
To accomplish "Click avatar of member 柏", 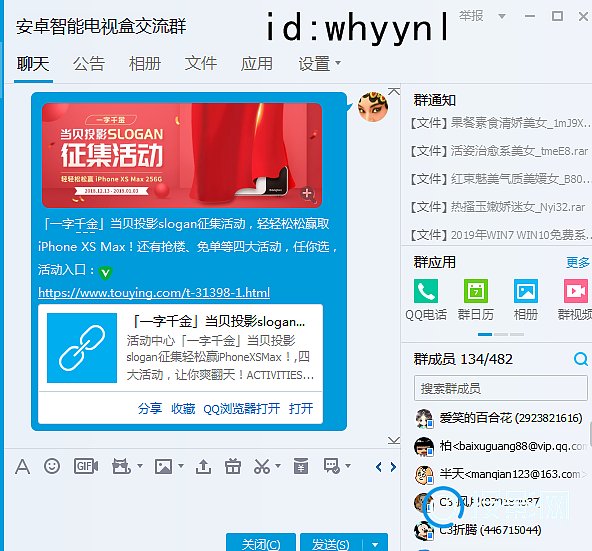I will 424,446.
